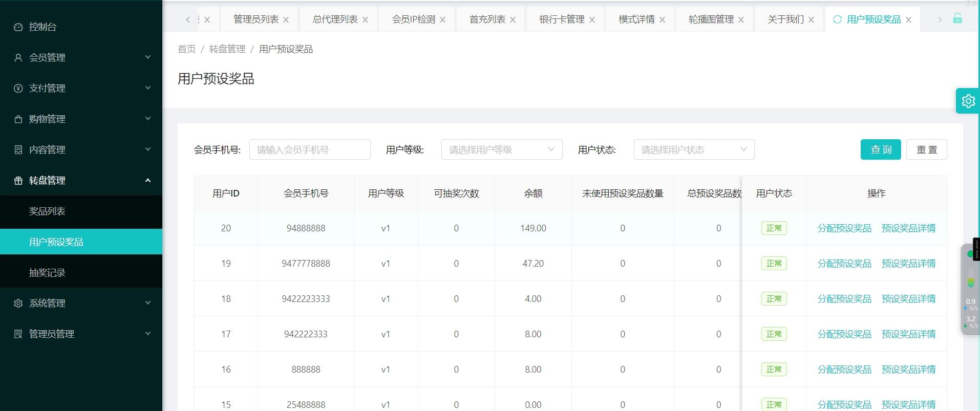Focus the 会员手机号 input field
The height and width of the screenshot is (411, 980).
[309, 149]
